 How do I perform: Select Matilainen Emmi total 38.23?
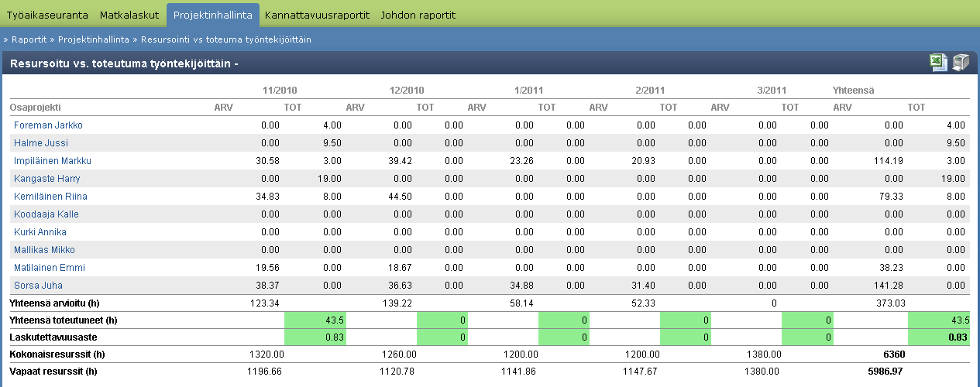(893, 268)
